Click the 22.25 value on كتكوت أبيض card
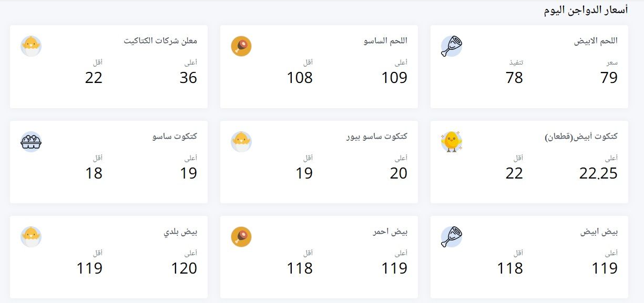Screen dimensions: 644x303 tap(598, 173)
